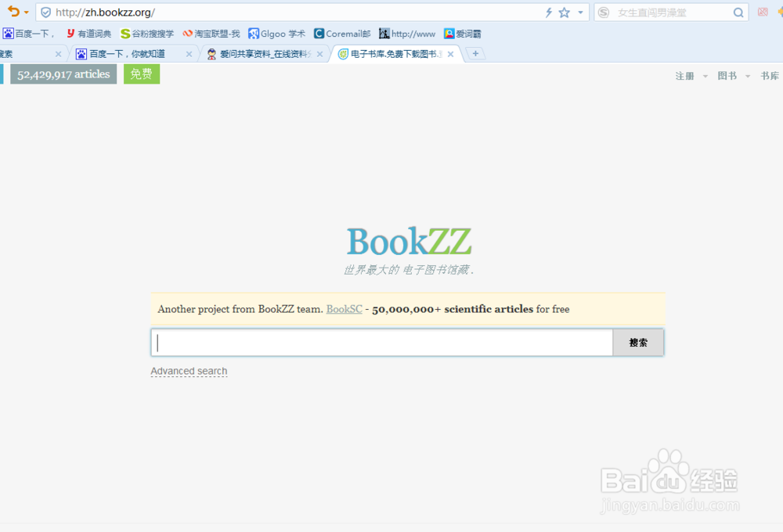Click the 52,429,917 articles button
Viewport: 783px width, 532px height.
point(63,74)
